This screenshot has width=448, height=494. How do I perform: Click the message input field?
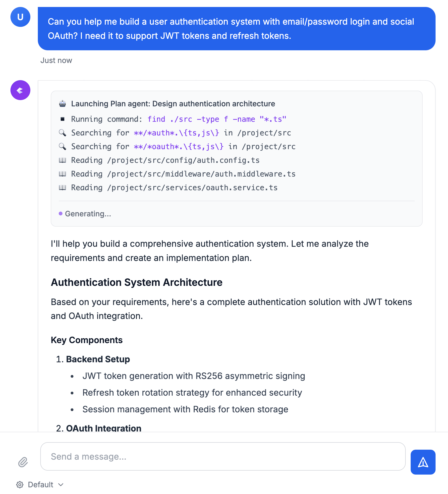223,457
